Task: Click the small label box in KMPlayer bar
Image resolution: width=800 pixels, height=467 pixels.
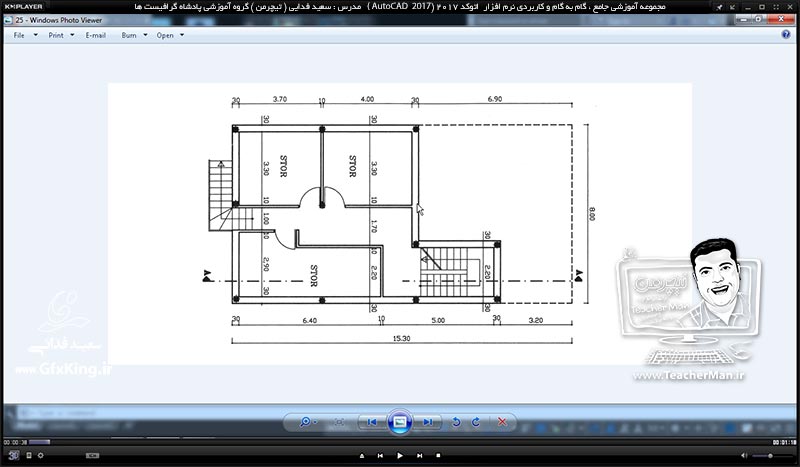Action: (92, 455)
